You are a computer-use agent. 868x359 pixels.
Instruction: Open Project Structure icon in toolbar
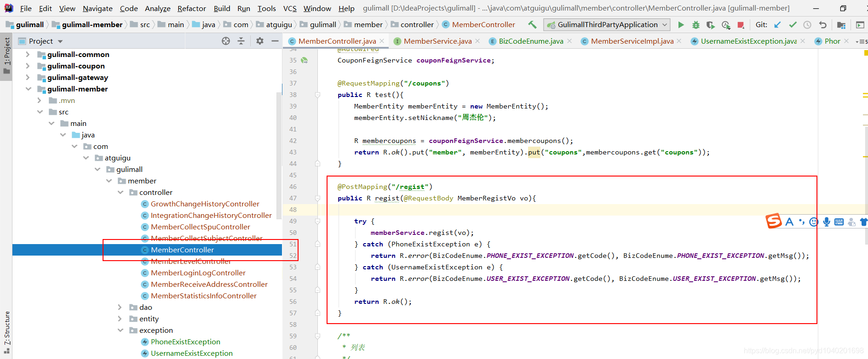tap(841, 25)
